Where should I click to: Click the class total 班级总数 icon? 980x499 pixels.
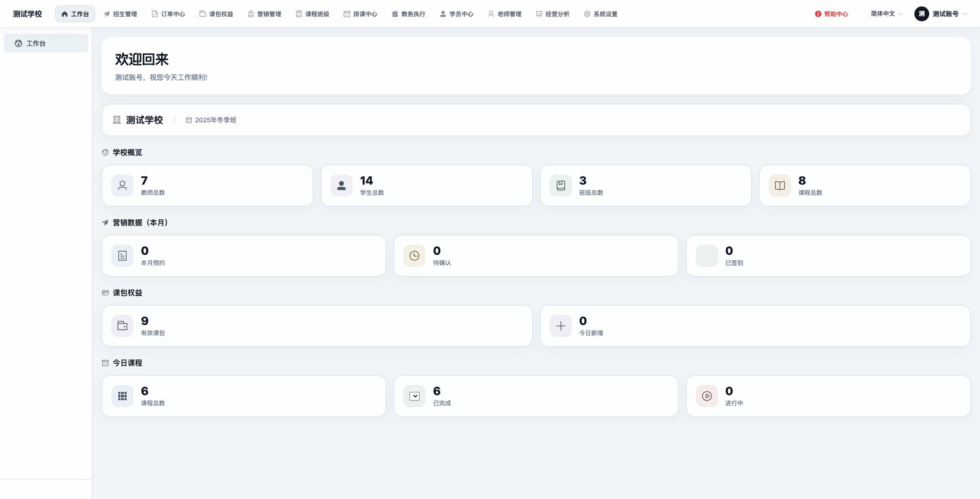point(560,186)
